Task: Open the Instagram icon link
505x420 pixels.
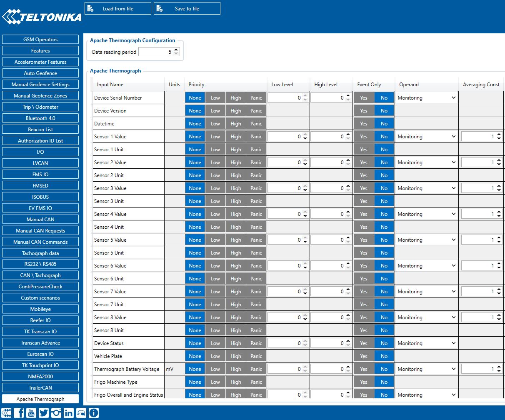Action: [x=56, y=413]
